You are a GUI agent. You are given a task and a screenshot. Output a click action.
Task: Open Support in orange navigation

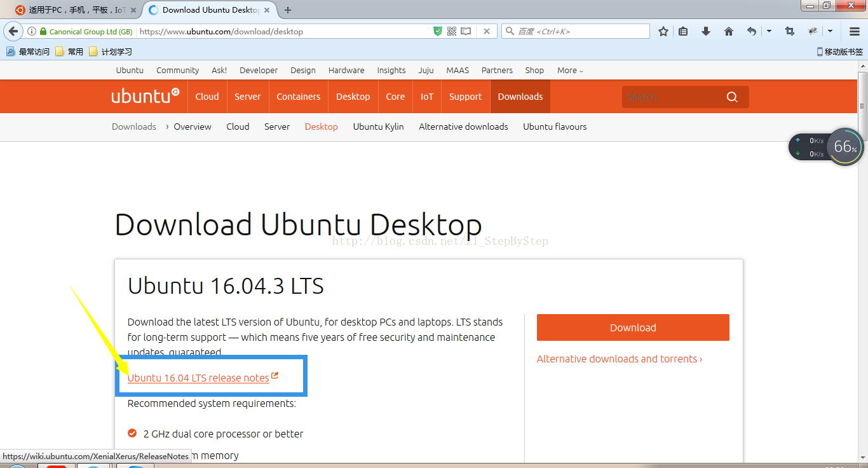click(x=466, y=97)
